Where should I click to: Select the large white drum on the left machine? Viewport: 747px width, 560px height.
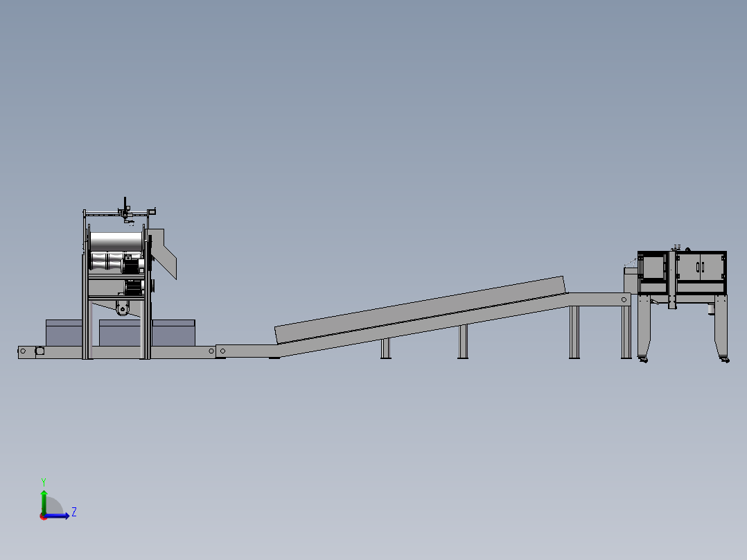[116, 241]
